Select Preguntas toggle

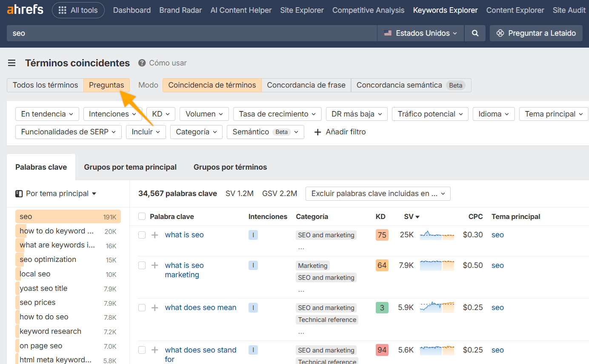pos(106,85)
